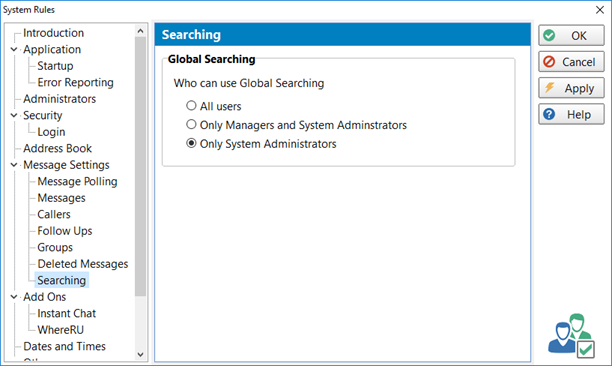The width and height of the screenshot is (612, 366).
Task: Open Message Polling settings
Action: [x=77, y=181]
